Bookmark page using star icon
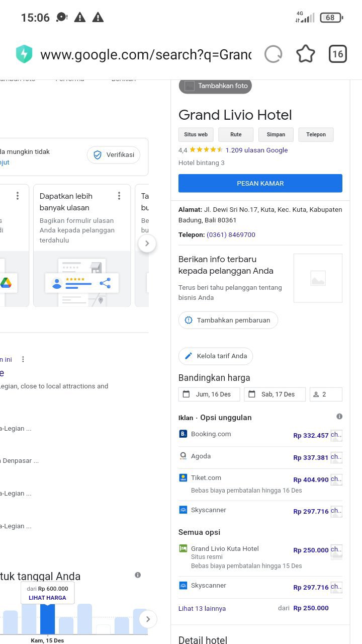362x644 pixels. click(x=306, y=54)
